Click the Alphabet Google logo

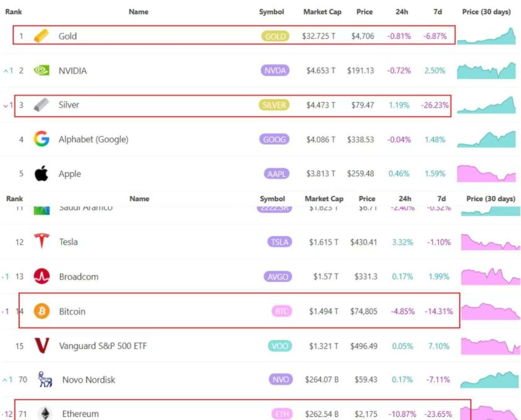(41, 139)
